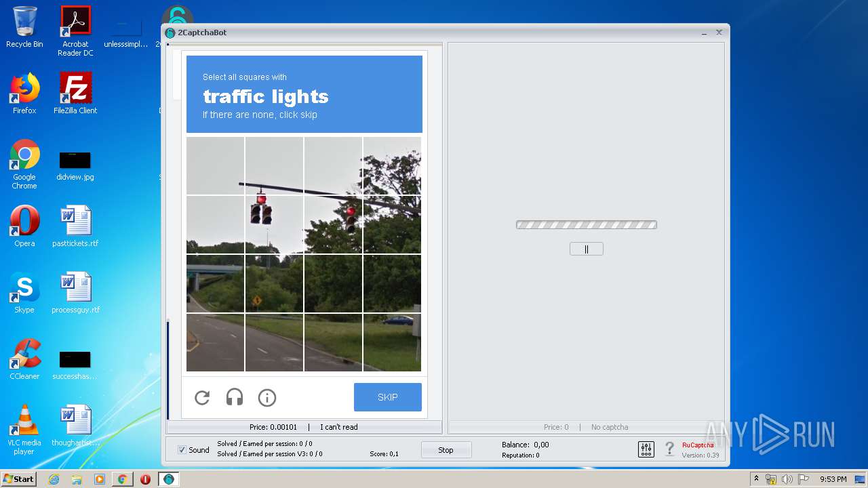Select square with double red traffic light

[x=274, y=225]
